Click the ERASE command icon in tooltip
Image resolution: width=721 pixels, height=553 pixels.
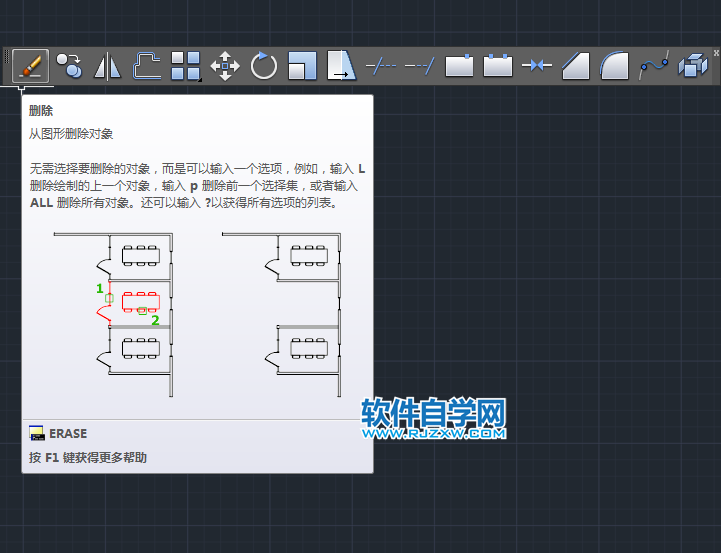tap(36, 433)
